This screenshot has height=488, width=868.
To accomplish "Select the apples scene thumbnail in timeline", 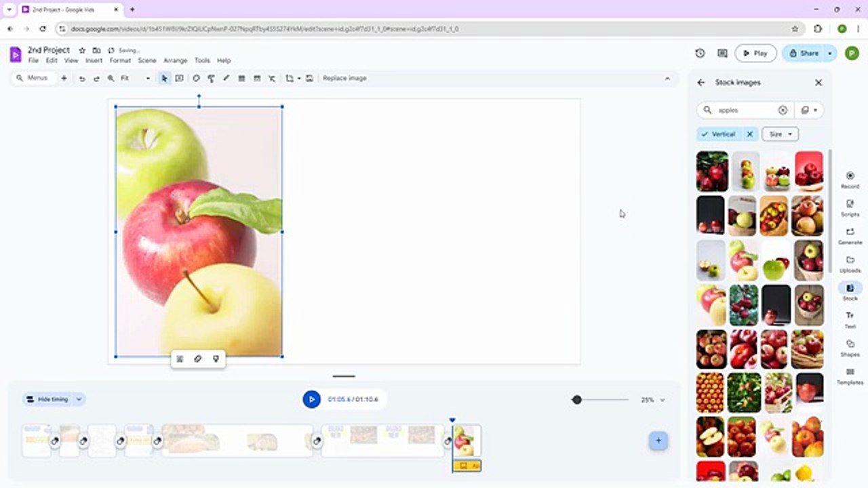I will 467,441.
